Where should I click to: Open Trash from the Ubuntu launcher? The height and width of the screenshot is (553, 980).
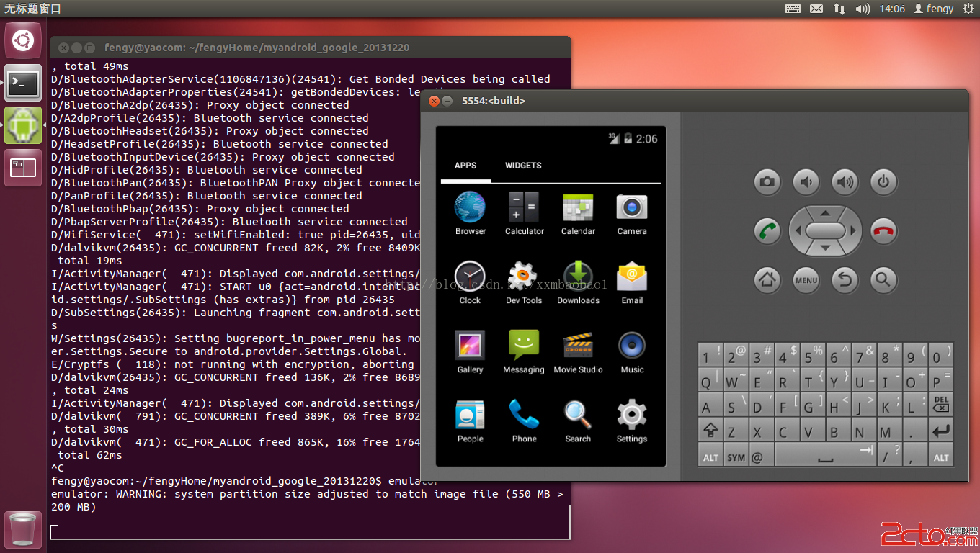[23, 530]
